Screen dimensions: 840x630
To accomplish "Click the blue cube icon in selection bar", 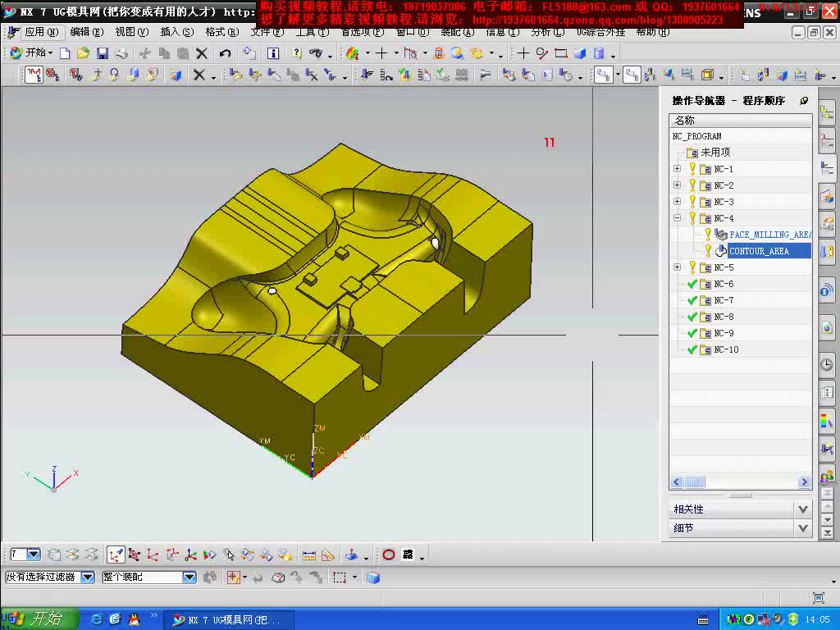I will coord(373,577).
